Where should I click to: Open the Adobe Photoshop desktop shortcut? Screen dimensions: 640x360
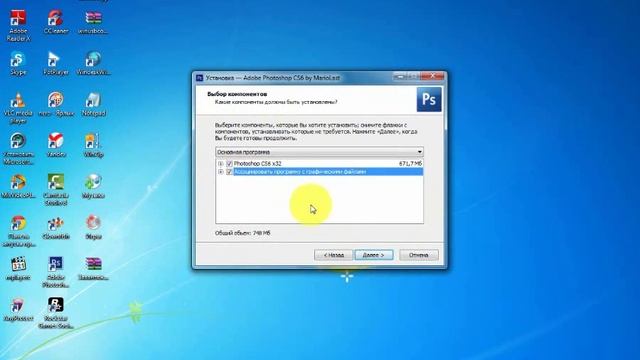click(56, 272)
